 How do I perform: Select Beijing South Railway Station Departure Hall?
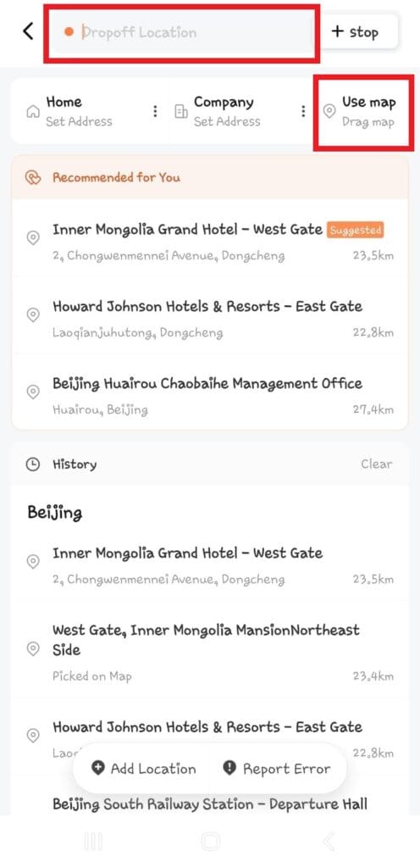tap(210, 804)
